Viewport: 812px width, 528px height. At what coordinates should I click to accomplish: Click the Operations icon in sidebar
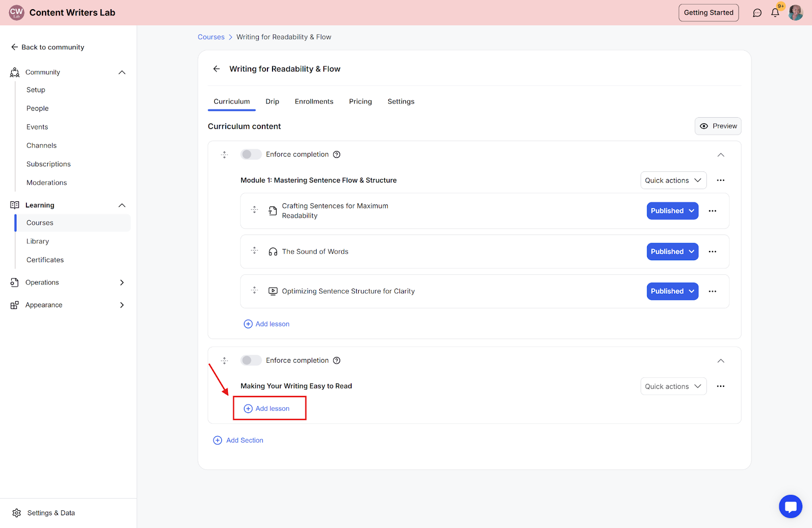coord(15,283)
